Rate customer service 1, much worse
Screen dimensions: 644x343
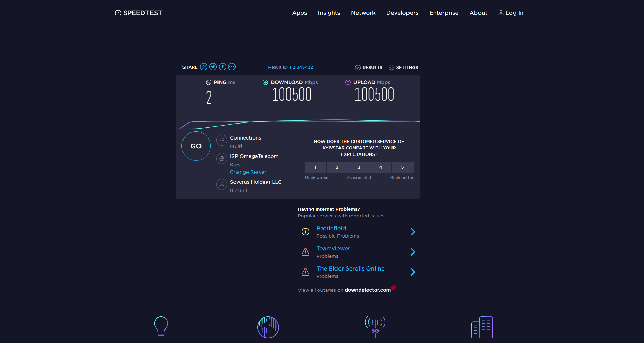pyautogui.click(x=315, y=167)
